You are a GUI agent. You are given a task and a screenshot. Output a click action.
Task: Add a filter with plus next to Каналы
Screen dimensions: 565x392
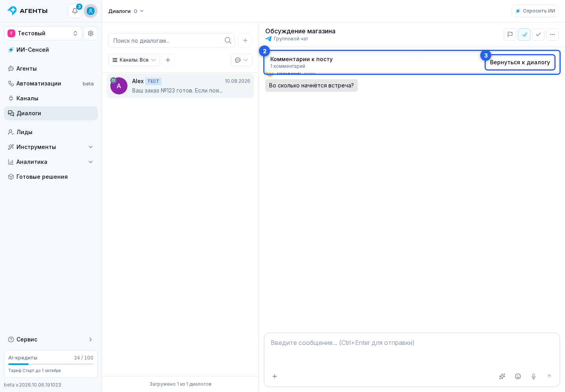point(168,60)
